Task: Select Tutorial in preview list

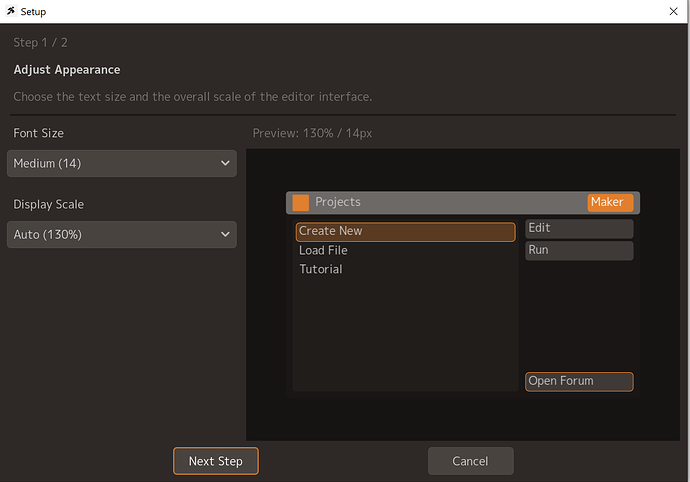Action: 321,269
